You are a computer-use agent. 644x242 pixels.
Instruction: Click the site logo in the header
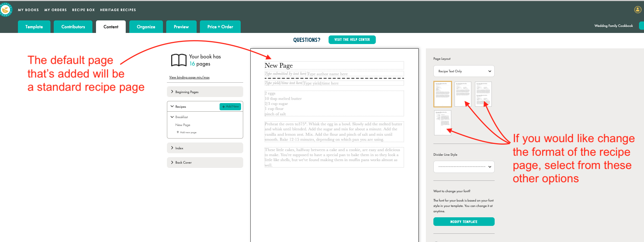point(6,10)
